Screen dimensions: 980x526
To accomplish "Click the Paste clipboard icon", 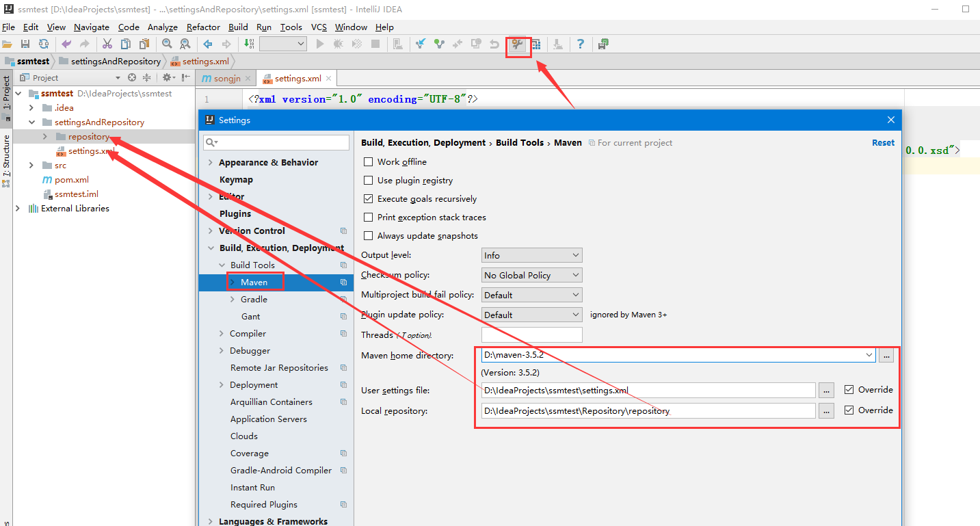I will click(x=144, y=44).
